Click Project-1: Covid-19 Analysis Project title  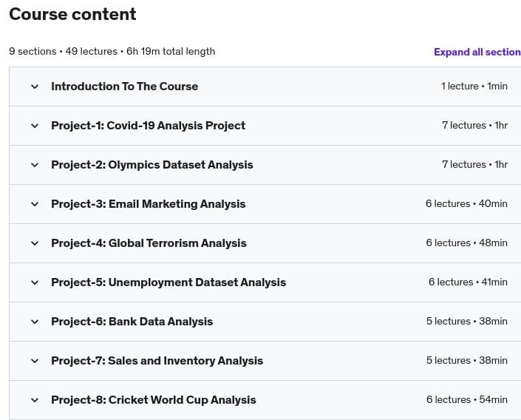pos(148,126)
